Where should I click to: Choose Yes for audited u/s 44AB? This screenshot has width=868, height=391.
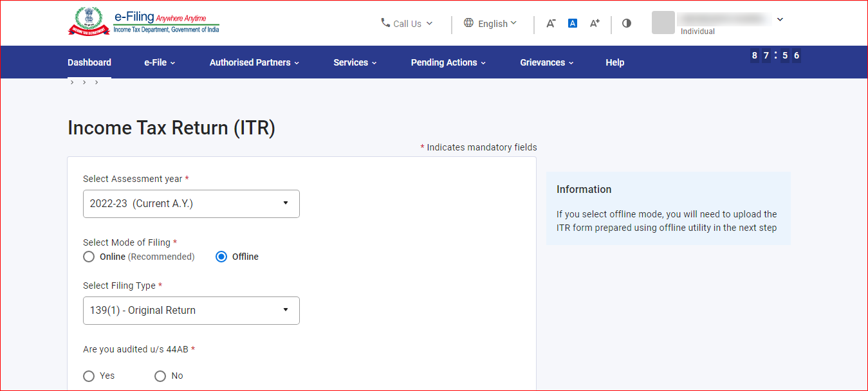point(89,376)
